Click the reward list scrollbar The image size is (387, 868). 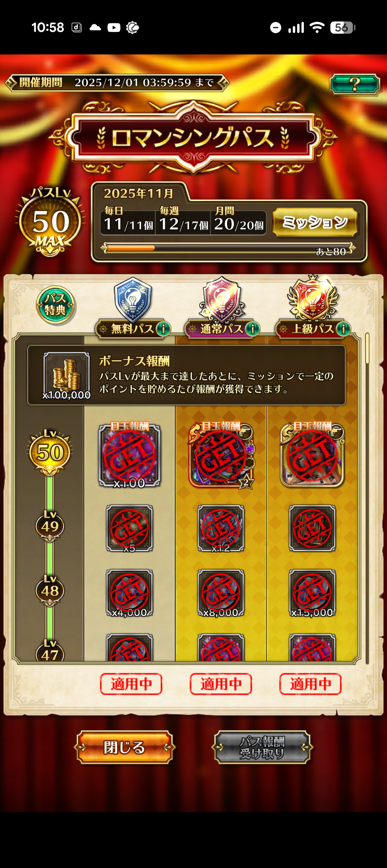click(367, 498)
